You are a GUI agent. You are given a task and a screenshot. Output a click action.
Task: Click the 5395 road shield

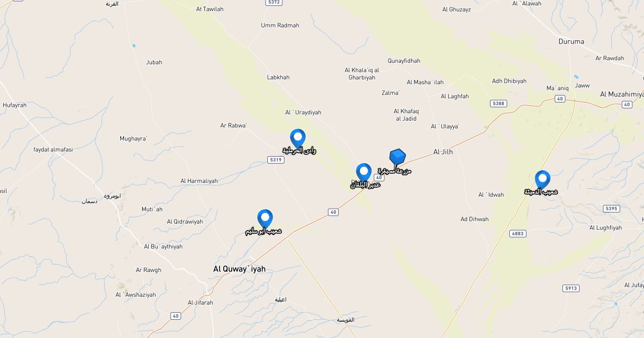[611, 208]
